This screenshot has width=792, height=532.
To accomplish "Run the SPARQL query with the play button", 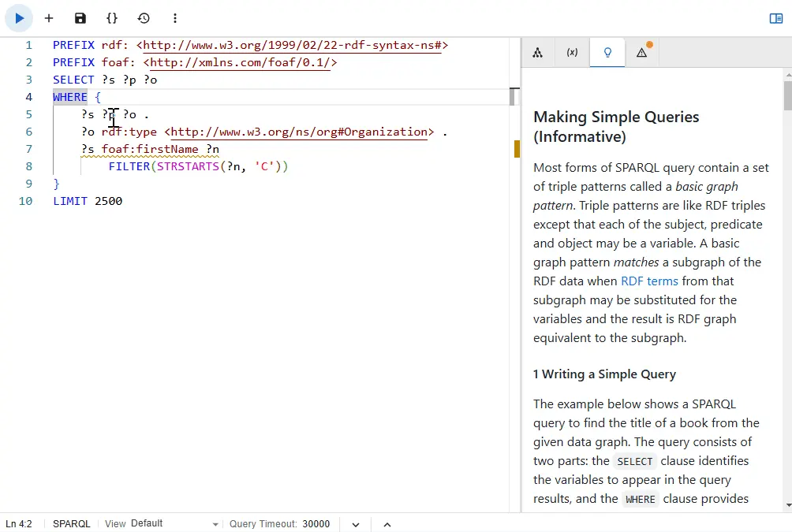I will 19,19.
